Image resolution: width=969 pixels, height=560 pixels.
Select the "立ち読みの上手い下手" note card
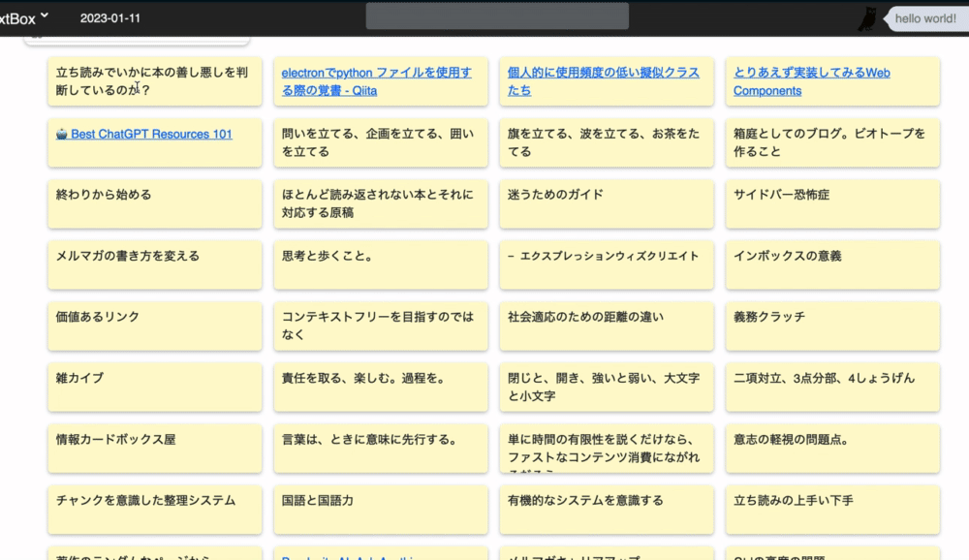[x=831, y=510]
